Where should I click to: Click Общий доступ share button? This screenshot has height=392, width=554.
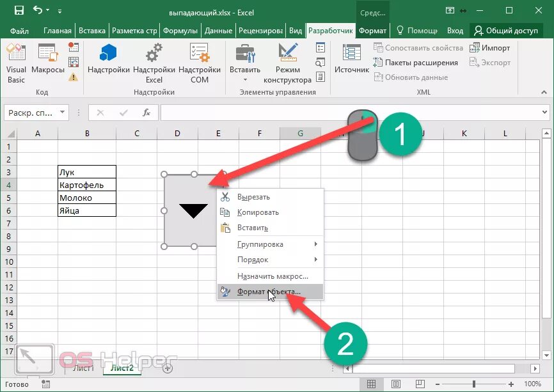pos(506,31)
